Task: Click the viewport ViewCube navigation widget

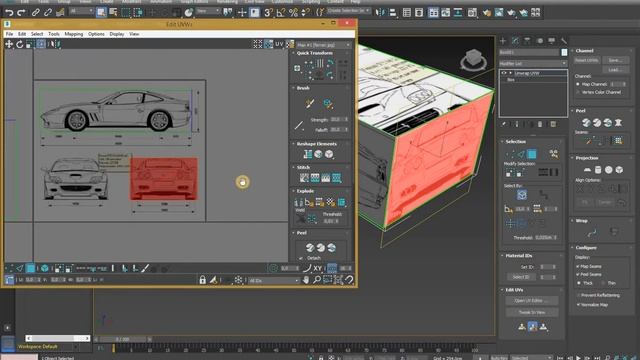Action: 473,60
